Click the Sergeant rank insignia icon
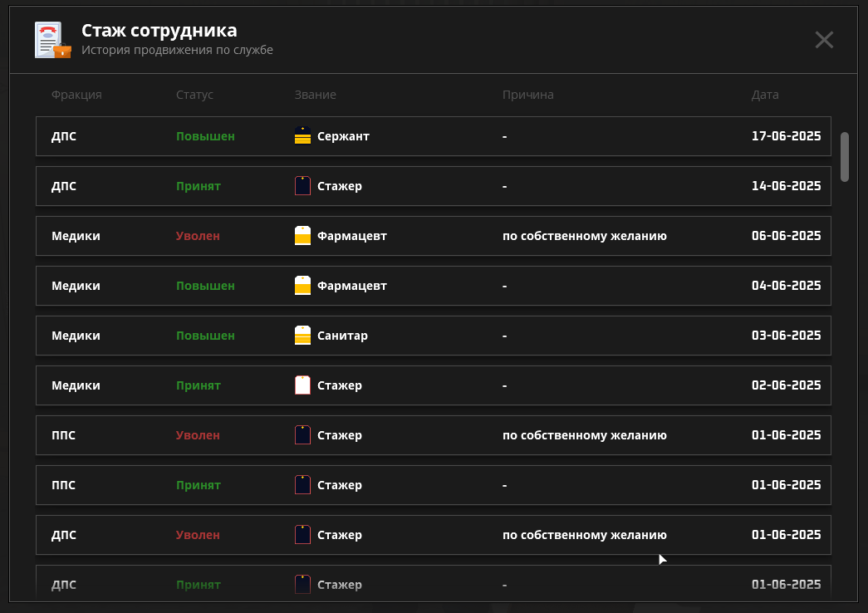Image resolution: width=868 pixels, height=613 pixels. (302, 136)
